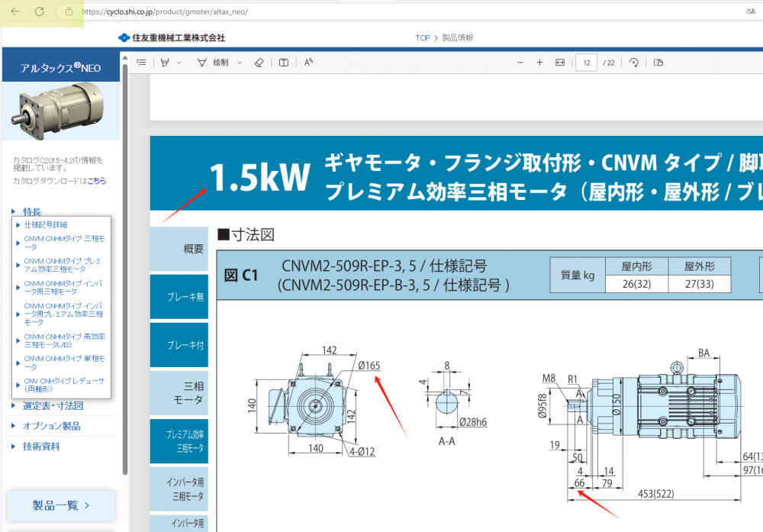Reload the page with the refresh icon
Viewport: 763px width, 532px height.
coord(40,11)
